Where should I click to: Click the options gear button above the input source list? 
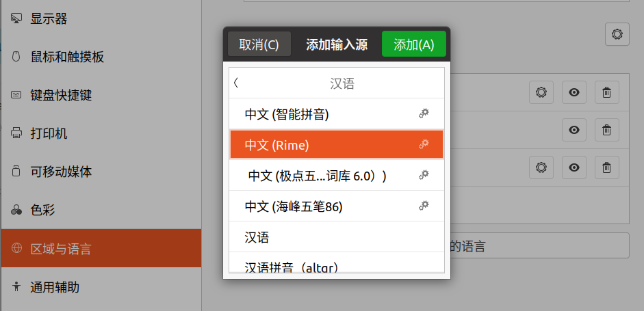(617, 34)
